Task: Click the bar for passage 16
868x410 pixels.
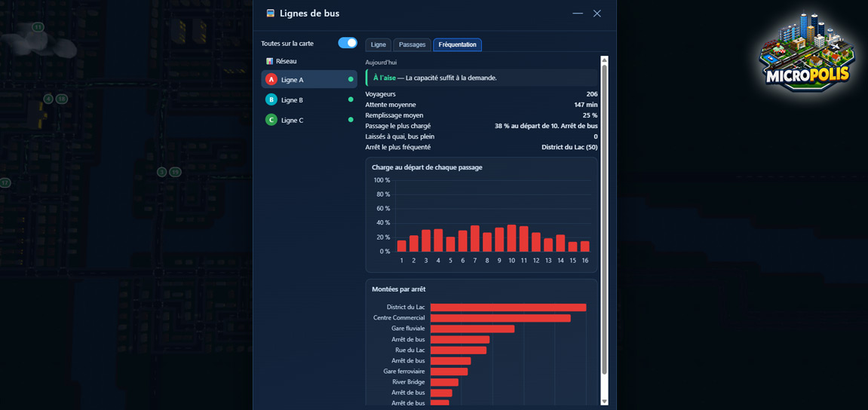Action: tap(585, 246)
